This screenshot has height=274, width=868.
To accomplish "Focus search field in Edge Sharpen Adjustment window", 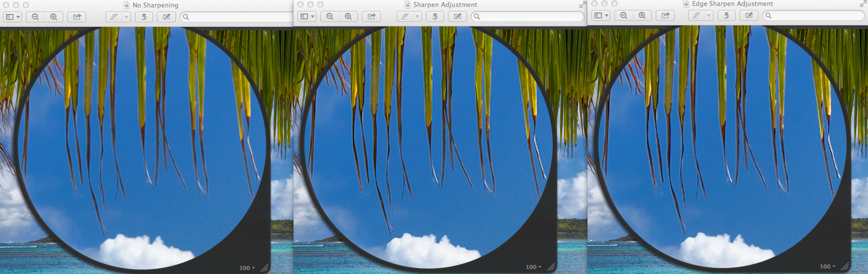I will point(814,15).
